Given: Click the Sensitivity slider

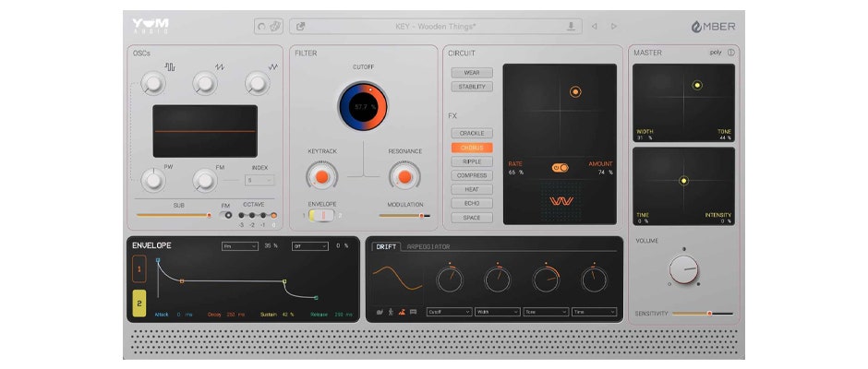Looking at the screenshot, I should point(703,314).
